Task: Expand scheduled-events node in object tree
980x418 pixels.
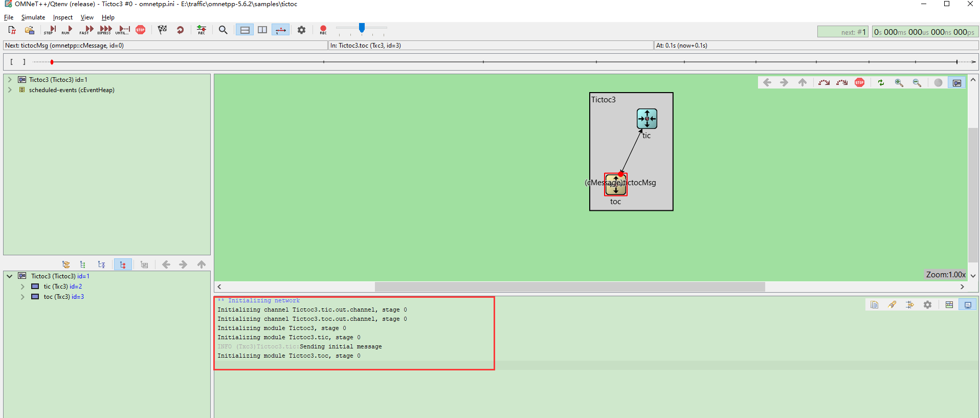Action: (x=10, y=90)
